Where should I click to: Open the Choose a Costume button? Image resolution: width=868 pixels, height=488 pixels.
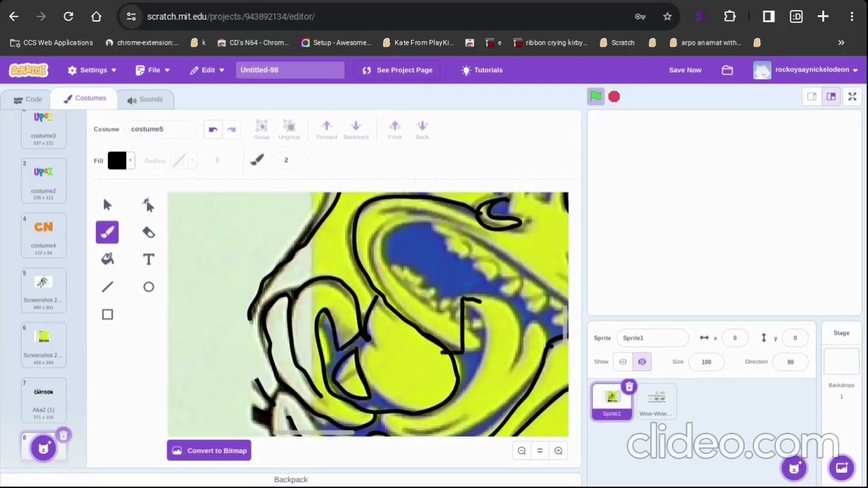tap(43, 448)
